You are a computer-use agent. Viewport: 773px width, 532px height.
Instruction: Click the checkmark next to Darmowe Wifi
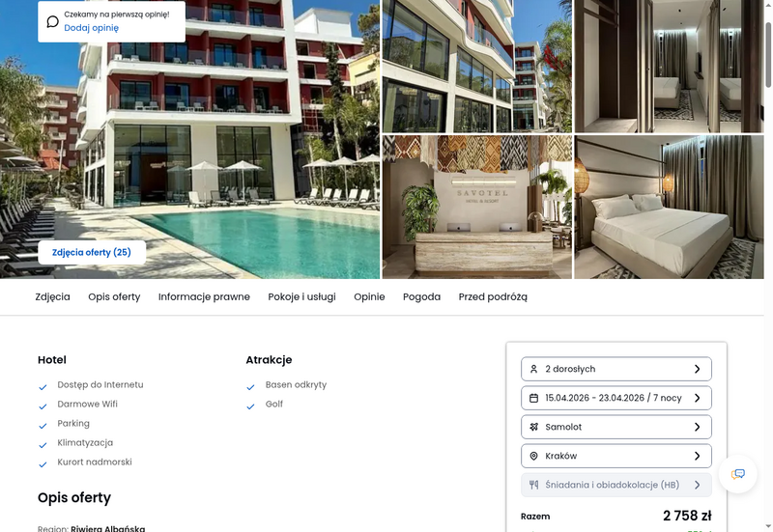(x=43, y=406)
